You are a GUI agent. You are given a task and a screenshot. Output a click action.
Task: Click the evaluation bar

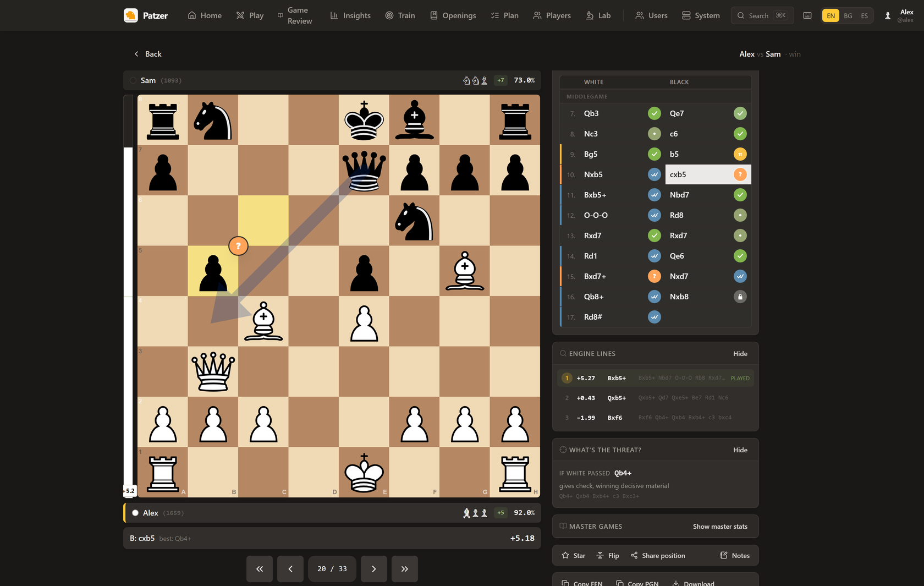pos(128,296)
